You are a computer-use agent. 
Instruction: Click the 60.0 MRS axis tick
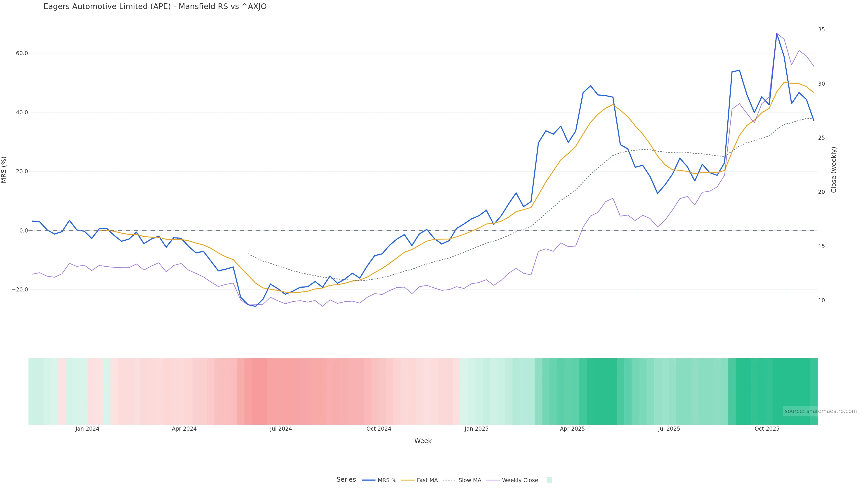pyautogui.click(x=22, y=53)
